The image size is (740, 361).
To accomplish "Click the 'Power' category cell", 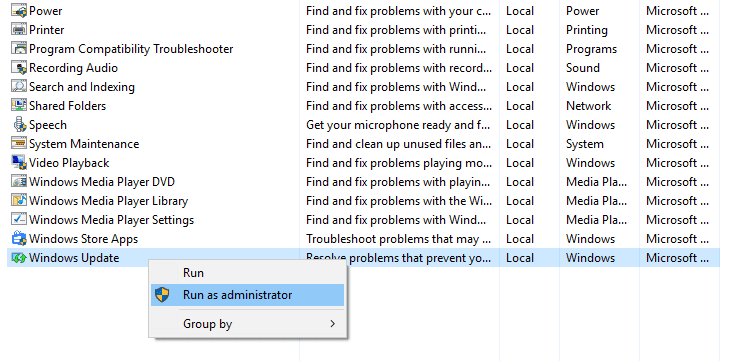I will 582,11.
